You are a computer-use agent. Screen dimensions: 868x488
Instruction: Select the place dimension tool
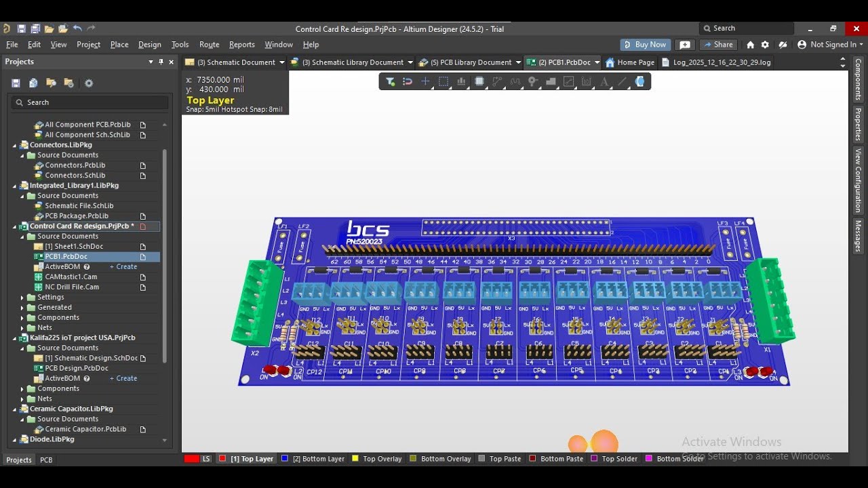click(x=587, y=81)
